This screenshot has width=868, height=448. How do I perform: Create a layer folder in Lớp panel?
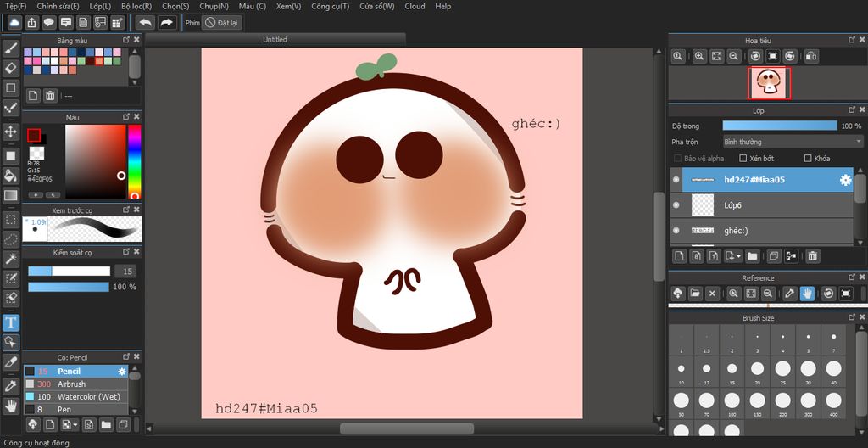point(752,256)
